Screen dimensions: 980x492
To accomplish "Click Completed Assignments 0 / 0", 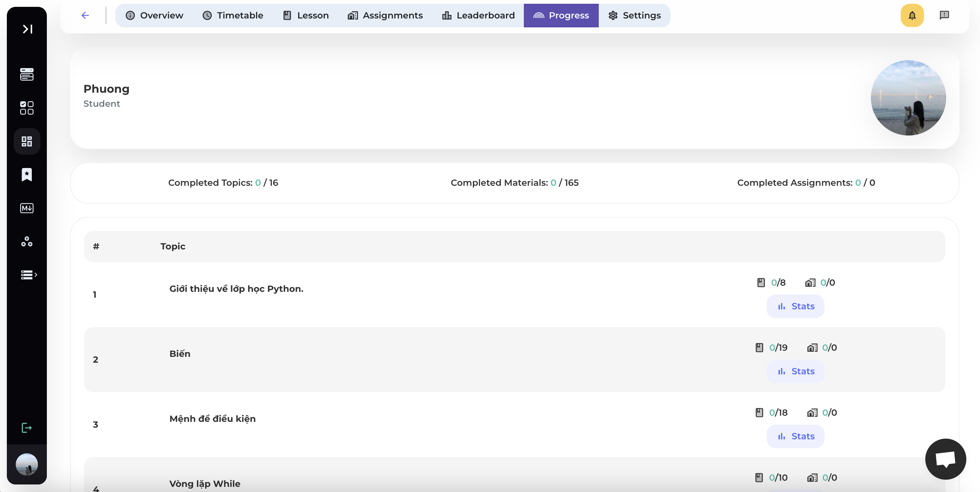I will pos(806,183).
